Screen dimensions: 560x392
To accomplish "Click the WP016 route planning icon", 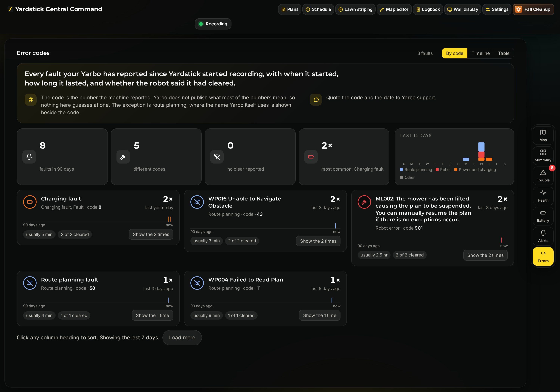I will pos(197,202).
